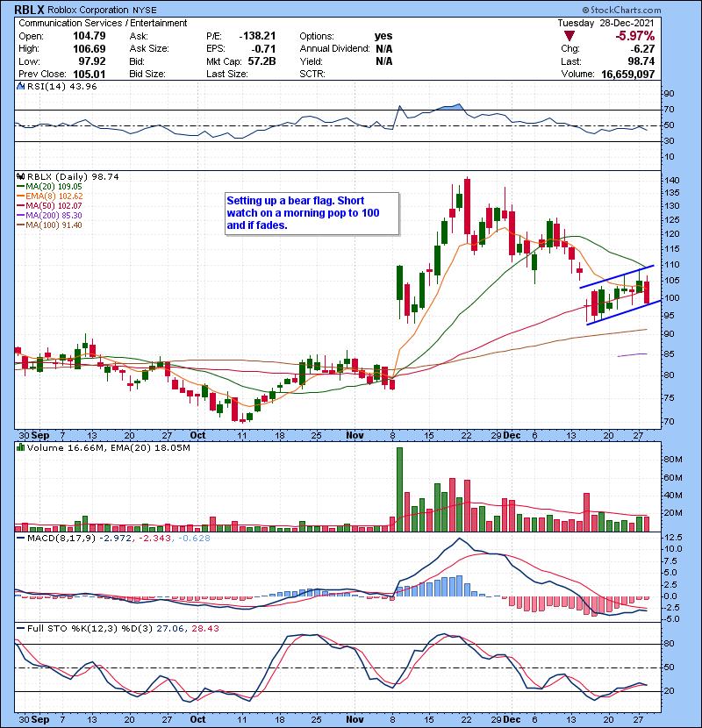
Task: Click the Oct label on the price chart axis
Action: pos(197,435)
